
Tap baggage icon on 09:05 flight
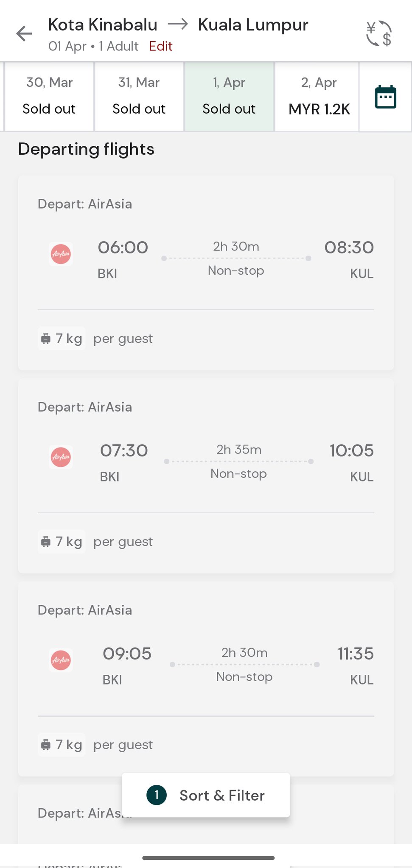[46, 745]
